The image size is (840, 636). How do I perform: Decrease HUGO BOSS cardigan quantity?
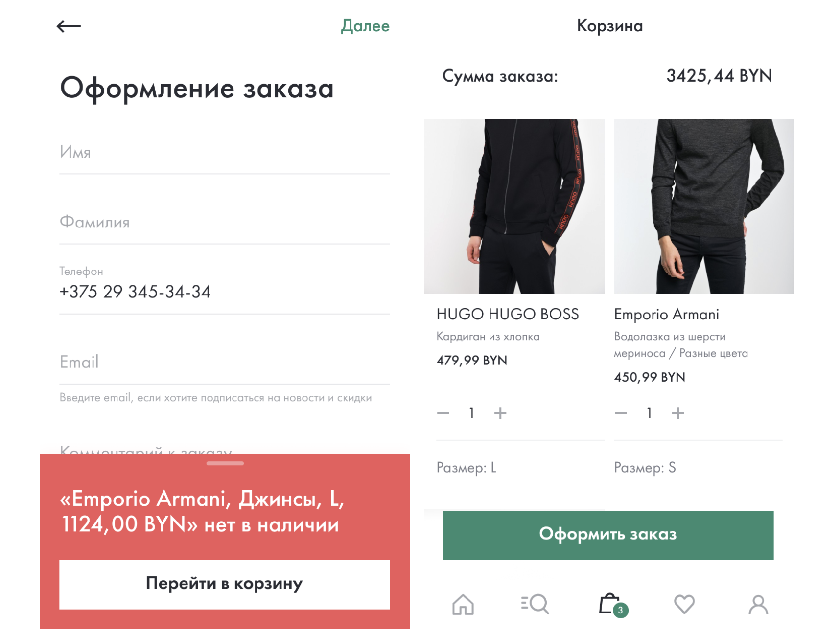click(443, 413)
